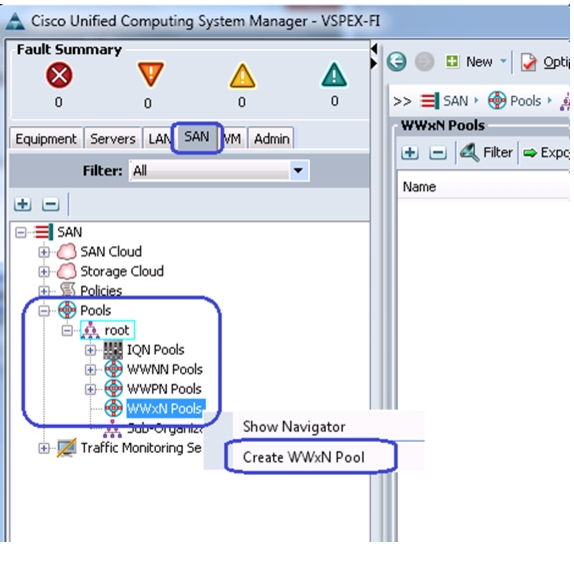The width and height of the screenshot is (574, 573).
Task: Click the pane expand right arrow
Action: pyautogui.click(x=374, y=63)
